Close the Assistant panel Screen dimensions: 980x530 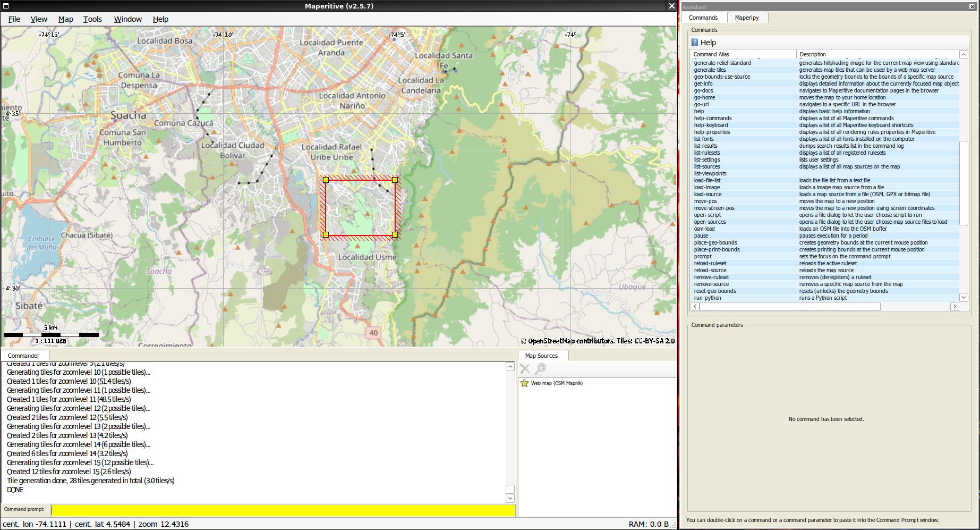[972, 6]
